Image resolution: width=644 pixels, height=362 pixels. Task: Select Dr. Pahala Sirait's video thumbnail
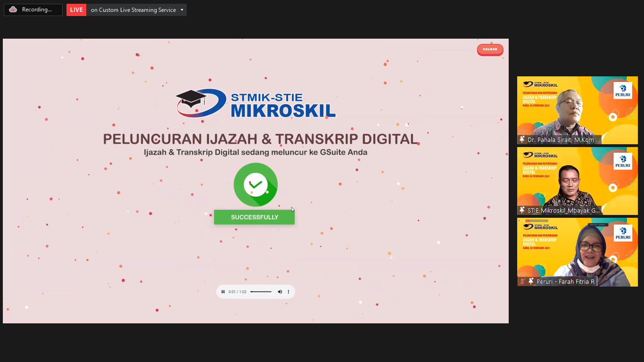pos(577,110)
